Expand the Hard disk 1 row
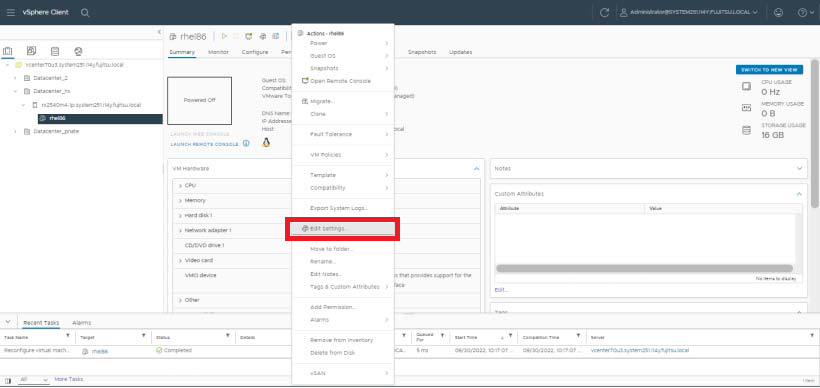 (180, 215)
